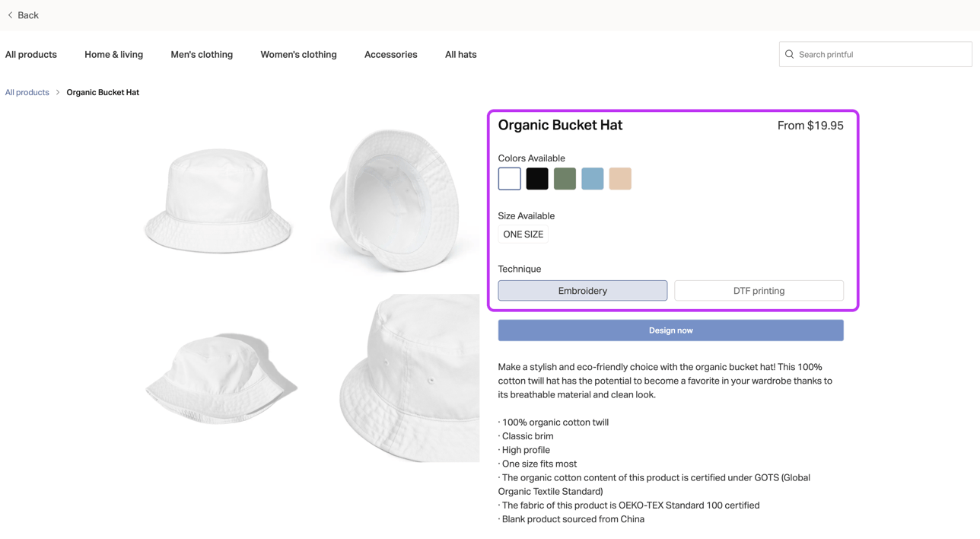
Task: Click the Size Available label
Action: click(x=527, y=216)
